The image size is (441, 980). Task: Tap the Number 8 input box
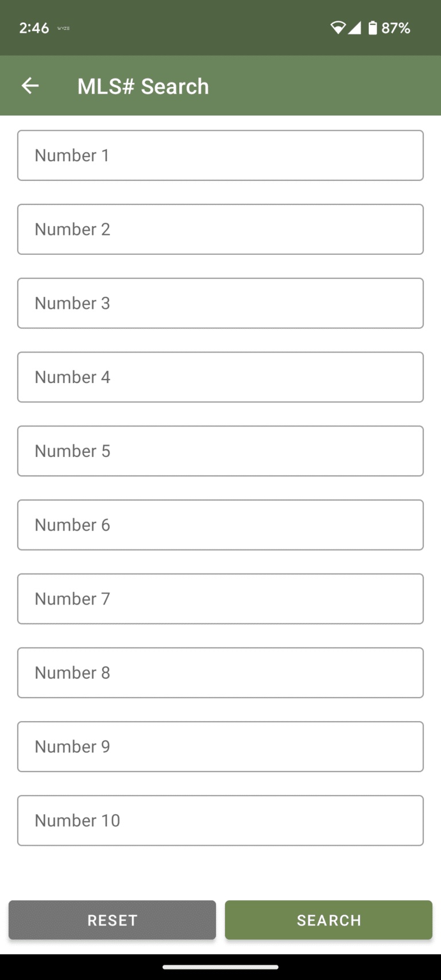click(x=220, y=673)
